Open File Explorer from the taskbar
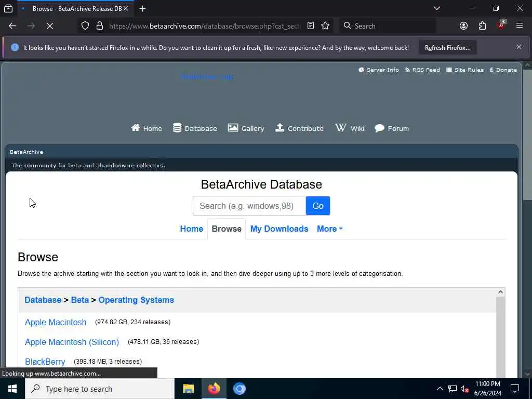 188,389
